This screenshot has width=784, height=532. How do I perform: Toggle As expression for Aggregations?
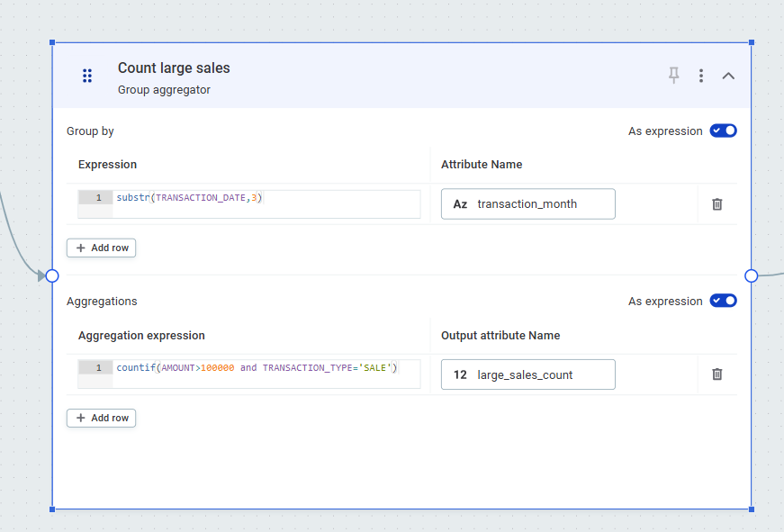point(723,301)
